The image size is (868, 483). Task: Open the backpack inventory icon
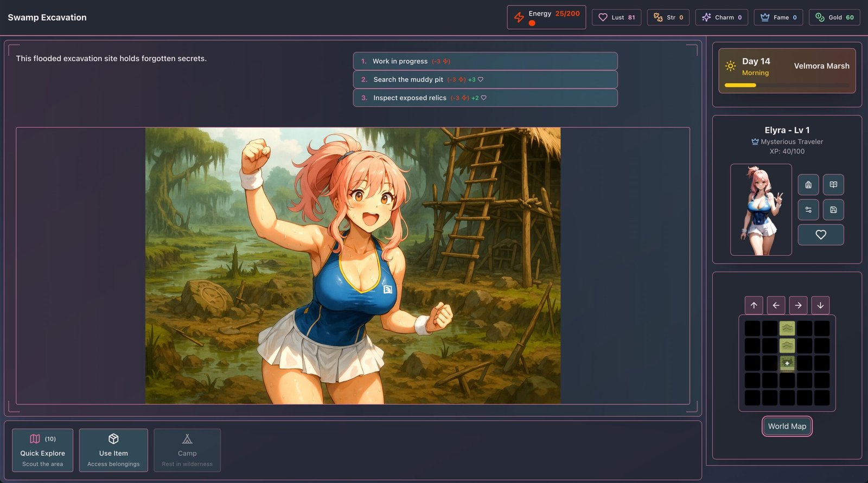(808, 185)
